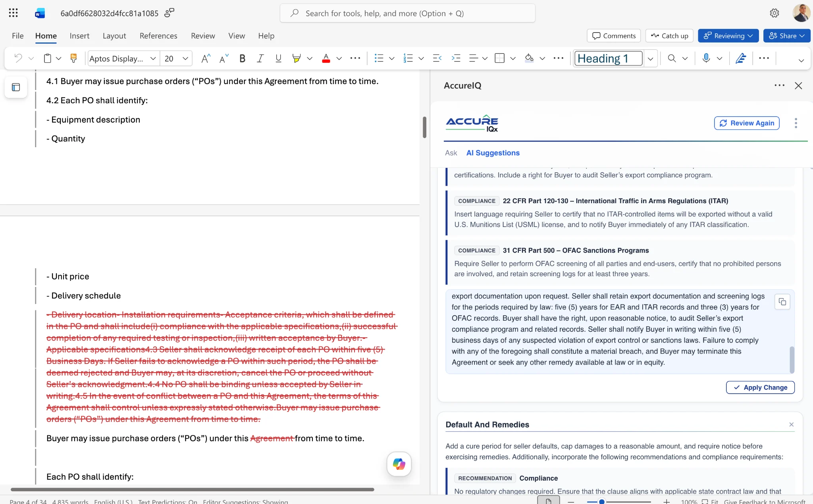This screenshot has width=813, height=504.
Task: Apply shading fill color
Action: (529, 58)
